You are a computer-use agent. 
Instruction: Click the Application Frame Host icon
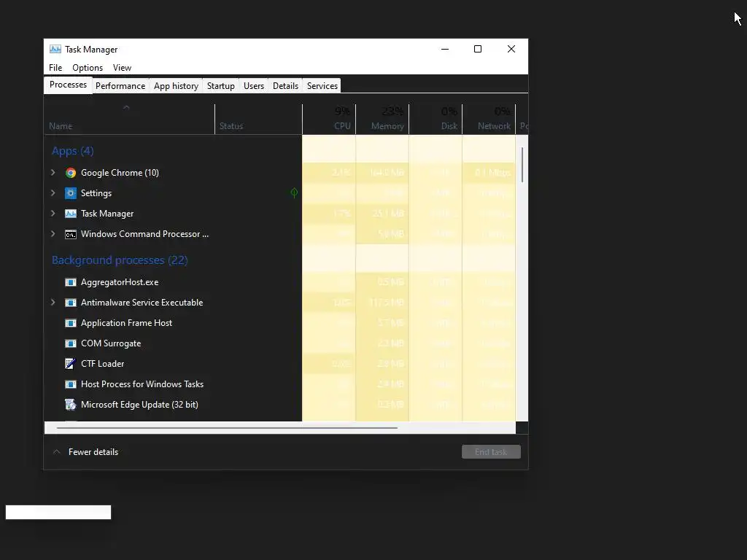coord(71,323)
